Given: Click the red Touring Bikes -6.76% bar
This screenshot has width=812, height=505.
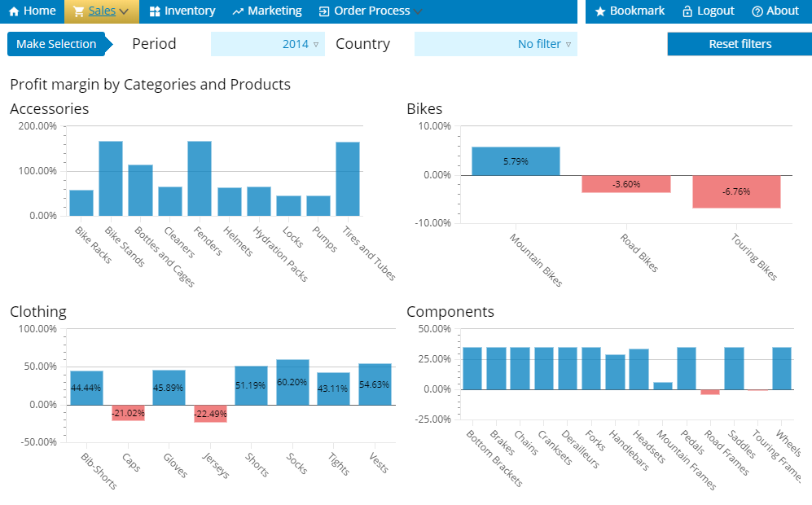Looking at the screenshot, I should pos(736,191).
